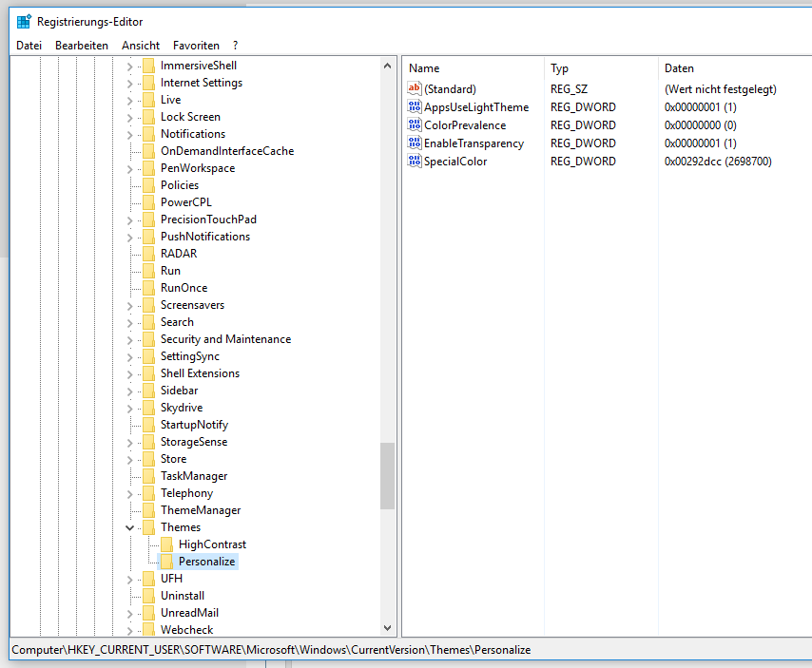Screen dimensions: 812x668
Task: Click the Uninstall folder icon
Action: click(x=148, y=596)
